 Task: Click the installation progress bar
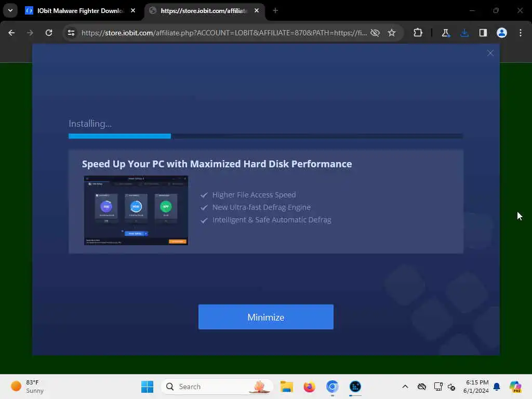coord(265,136)
